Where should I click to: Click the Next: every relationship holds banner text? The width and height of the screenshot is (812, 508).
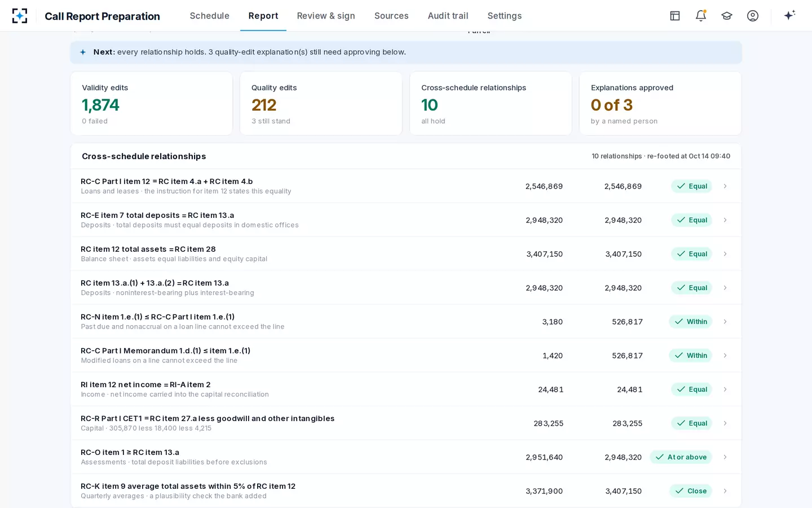tap(250, 52)
